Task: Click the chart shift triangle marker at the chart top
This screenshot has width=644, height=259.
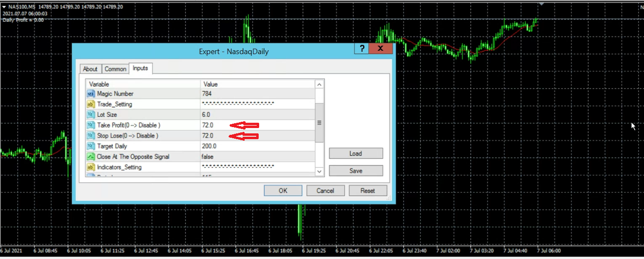Action: (x=542, y=4)
